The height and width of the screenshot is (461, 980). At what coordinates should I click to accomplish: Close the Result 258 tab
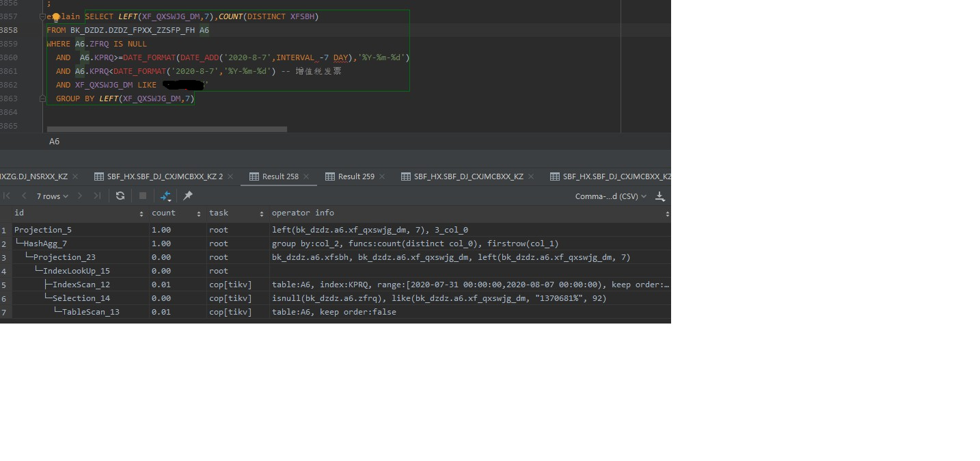click(308, 176)
